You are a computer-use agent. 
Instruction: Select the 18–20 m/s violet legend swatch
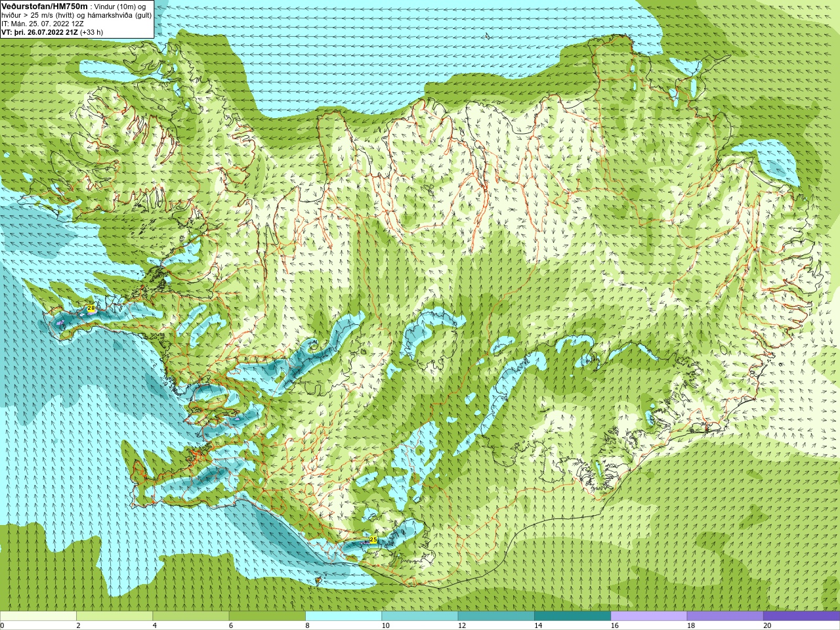(x=725, y=616)
